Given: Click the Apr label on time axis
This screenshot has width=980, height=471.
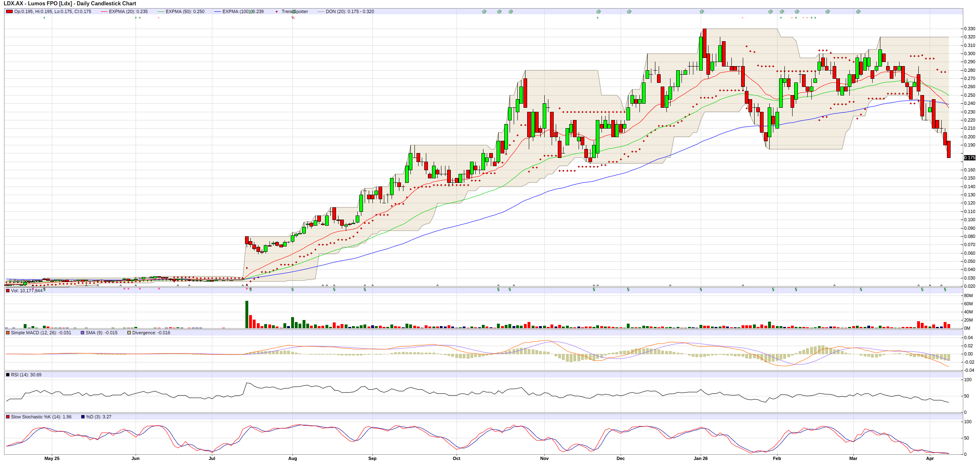Looking at the screenshot, I should tap(930, 458).
